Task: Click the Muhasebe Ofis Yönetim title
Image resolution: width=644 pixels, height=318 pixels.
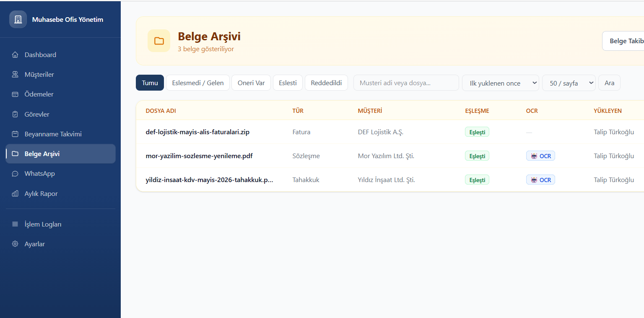Action: (x=68, y=19)
